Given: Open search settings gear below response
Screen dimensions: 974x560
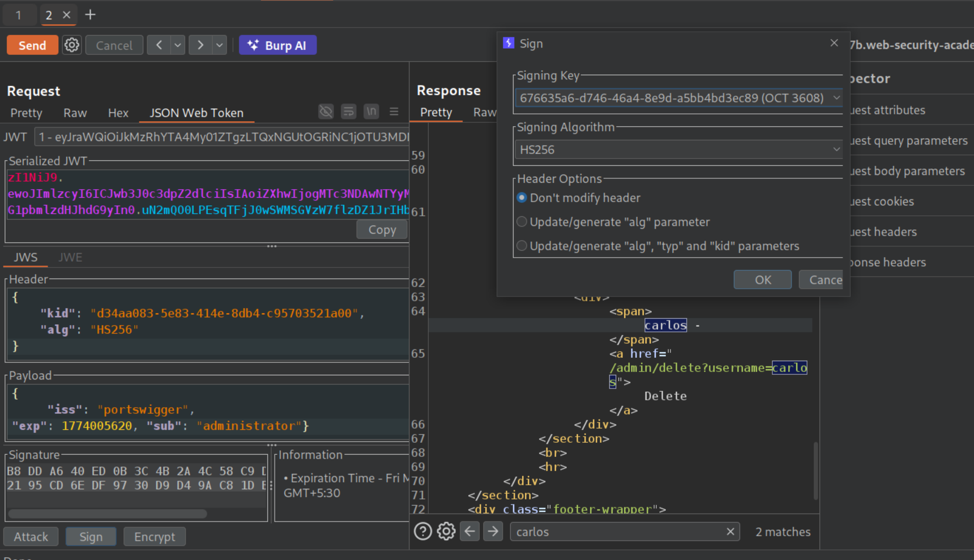Looking at the screenshot, I should (x=446, y=531).
